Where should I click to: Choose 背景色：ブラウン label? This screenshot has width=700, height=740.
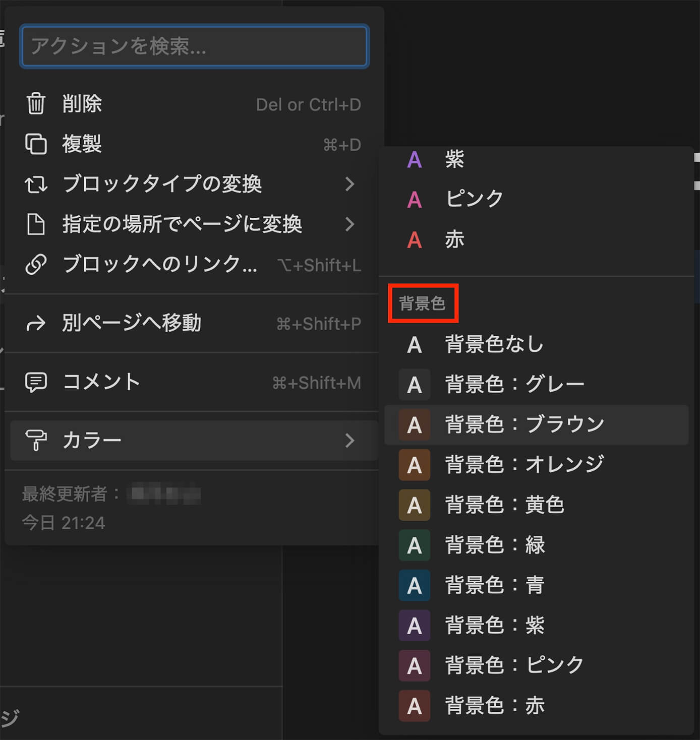[x=524, y=425]
